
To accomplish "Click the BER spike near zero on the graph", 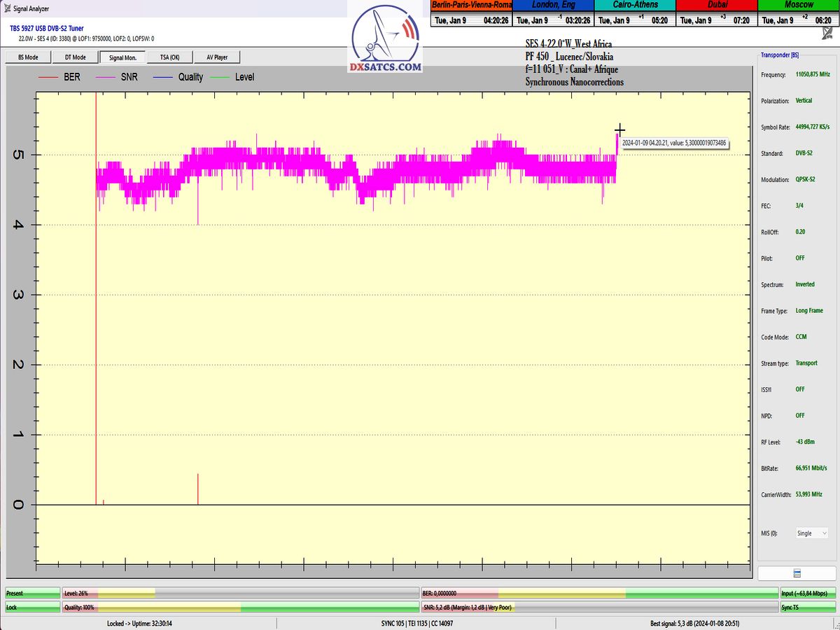I will click(198, 489).
